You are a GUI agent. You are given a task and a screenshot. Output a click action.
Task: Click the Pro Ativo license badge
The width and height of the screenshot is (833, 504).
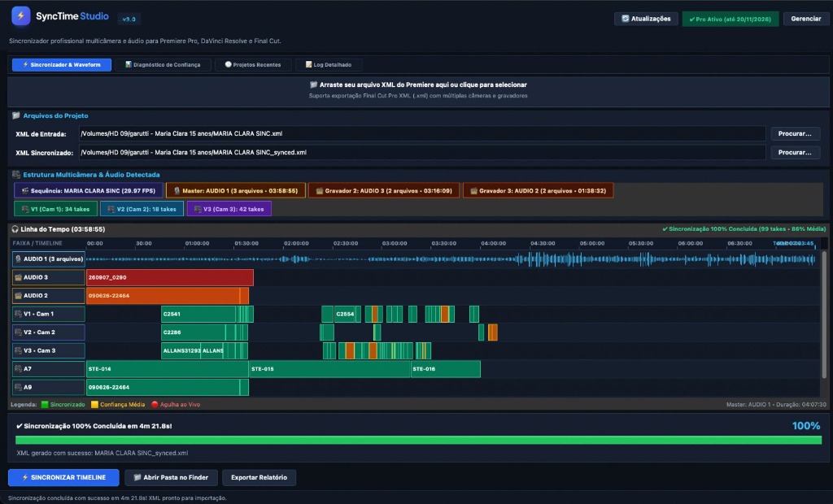click(x=731, y=20)
